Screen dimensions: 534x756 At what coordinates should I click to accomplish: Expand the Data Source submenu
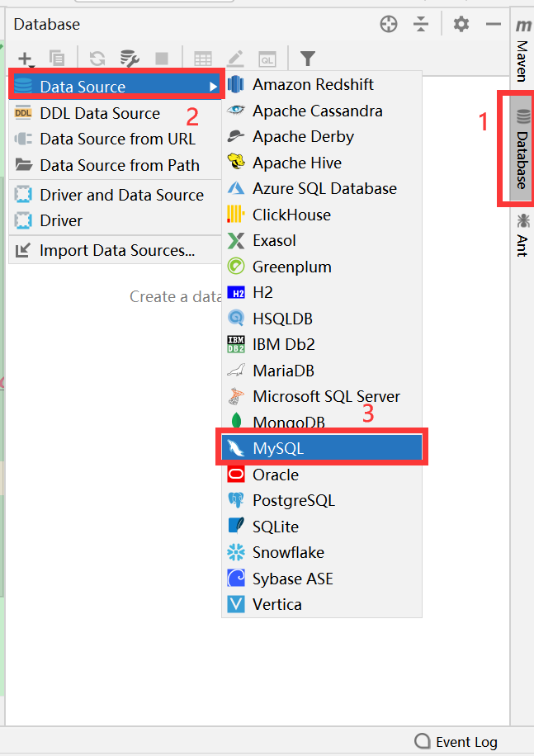click(x=116, y=87)
